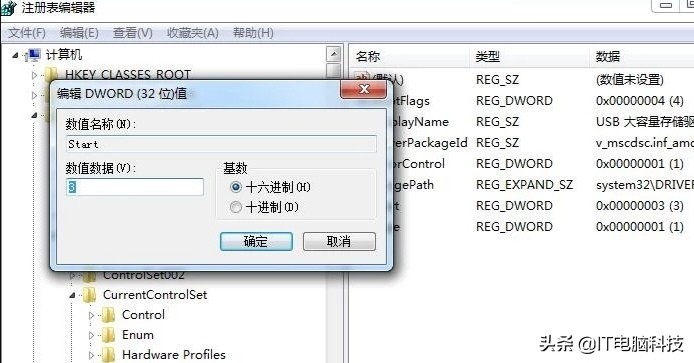
Task: Expand HKEY_CLASSES_ROOT tree node
Action: [x=35, y=75]
